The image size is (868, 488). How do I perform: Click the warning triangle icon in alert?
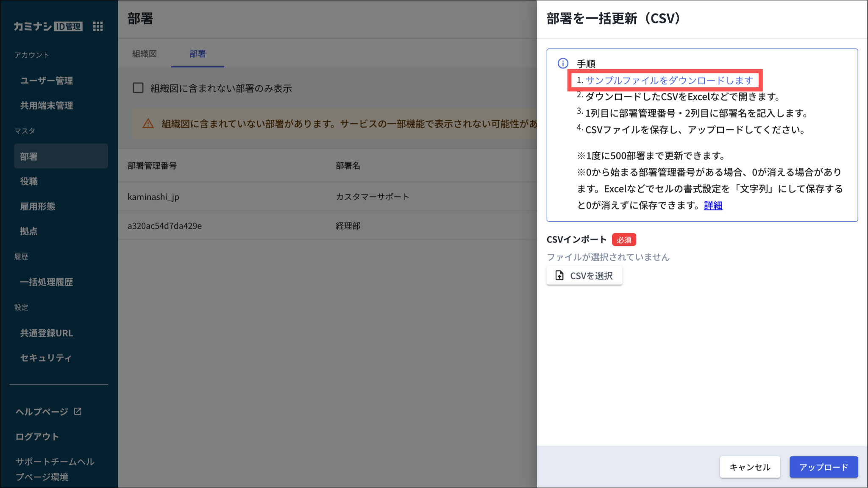(x=148, y=123)
